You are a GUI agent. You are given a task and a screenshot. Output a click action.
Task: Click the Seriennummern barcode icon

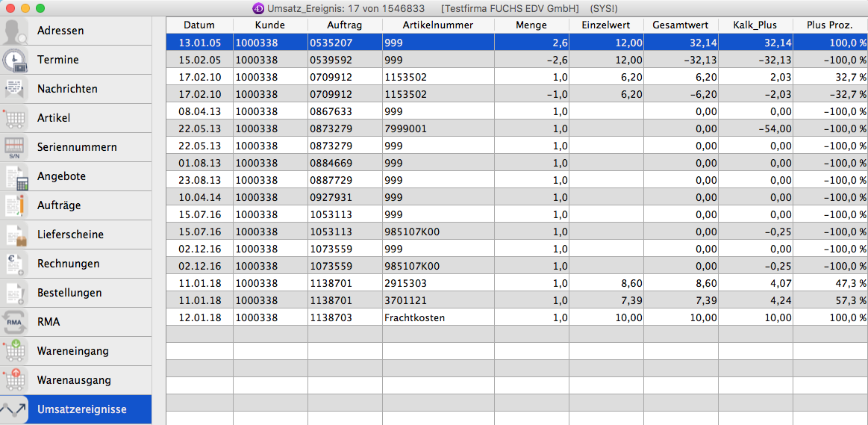(14, 148)
